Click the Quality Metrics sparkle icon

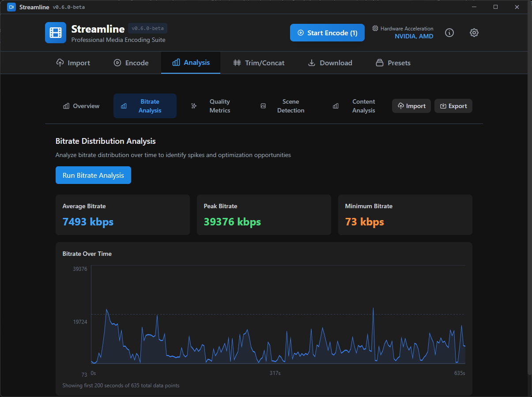pos(193,106)
